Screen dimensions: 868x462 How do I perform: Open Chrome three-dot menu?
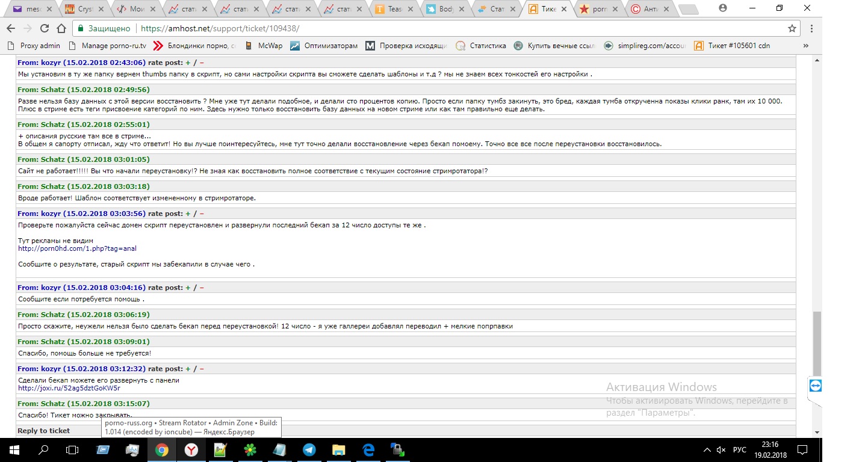click(x=811, y=28)
